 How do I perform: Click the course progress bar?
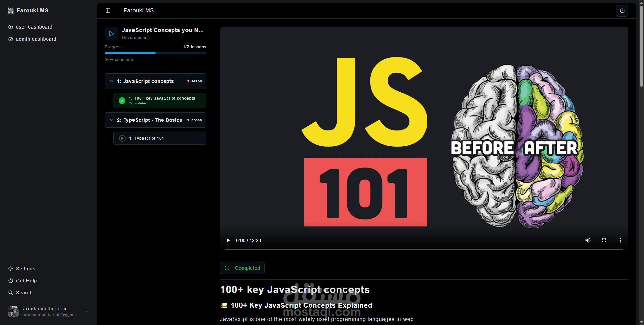coord(155,53)
